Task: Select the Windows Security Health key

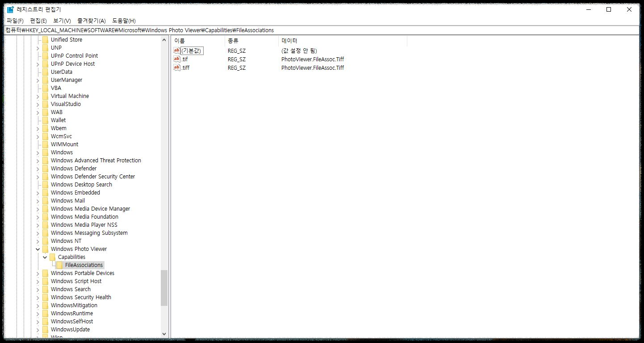Action: tap(81, 297)
